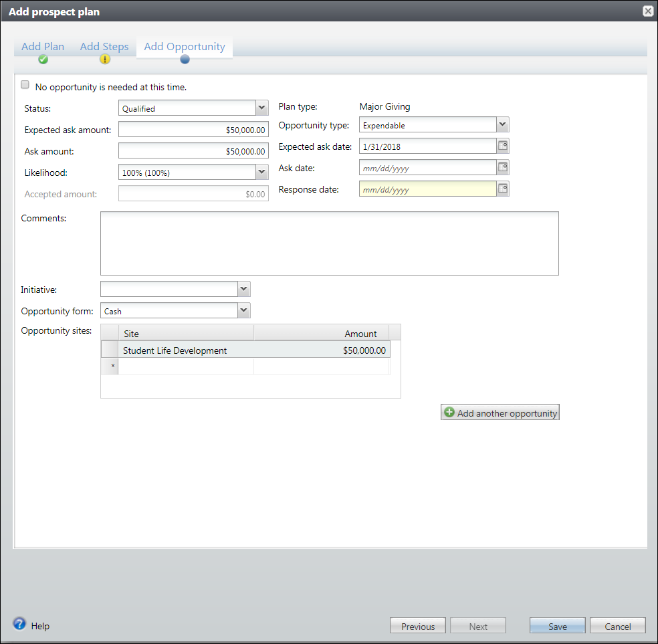Open the Help link text
This screenshot has height=644, width=658.
pyautogui.click(x=40, y=626)
